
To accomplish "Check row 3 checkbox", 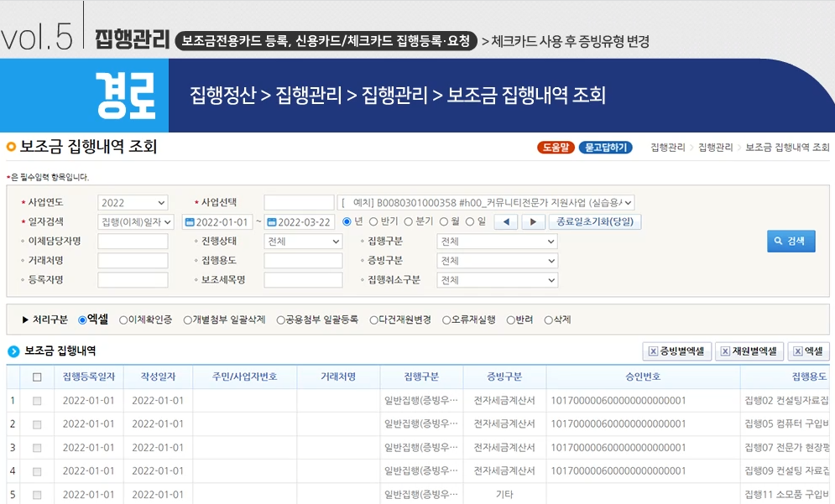I will (37, 448).
